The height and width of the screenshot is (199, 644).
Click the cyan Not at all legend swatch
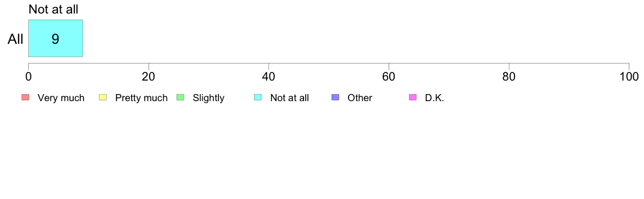[x=257, y=97]
